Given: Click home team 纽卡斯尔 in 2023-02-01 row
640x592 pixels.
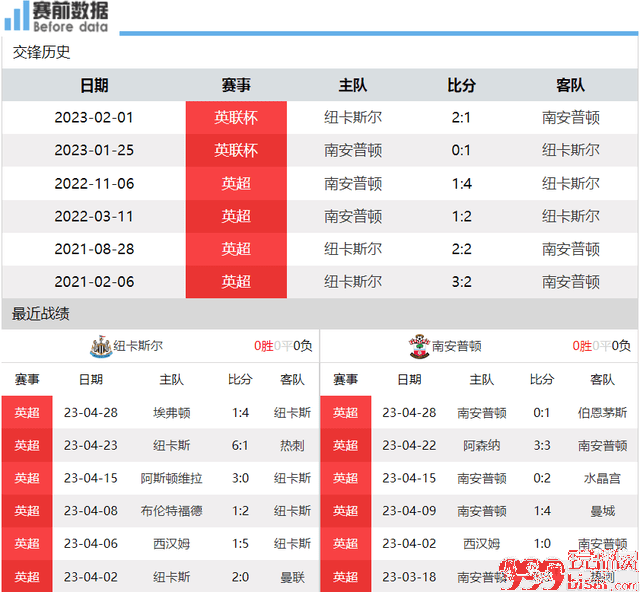Looking at the screenshot, I should pos(353,118).
